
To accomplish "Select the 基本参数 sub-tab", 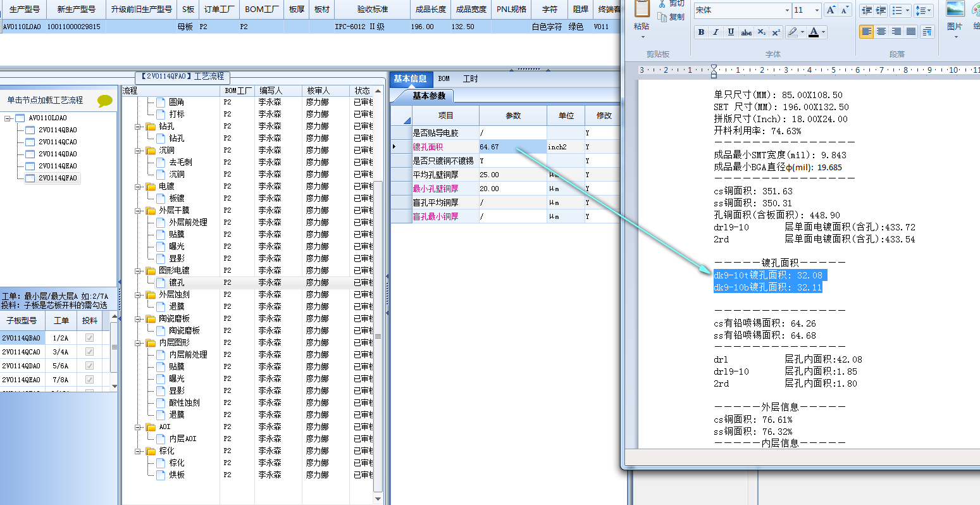I will [x=429, y=96].
